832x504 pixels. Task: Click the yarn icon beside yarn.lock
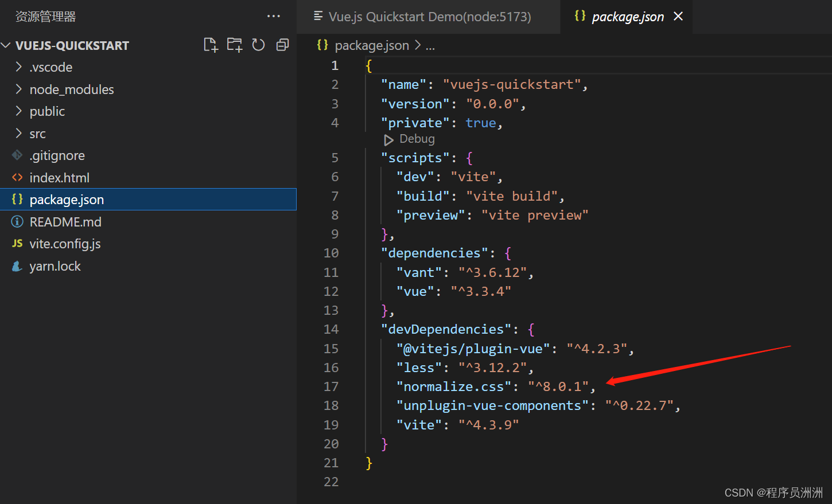17,266
